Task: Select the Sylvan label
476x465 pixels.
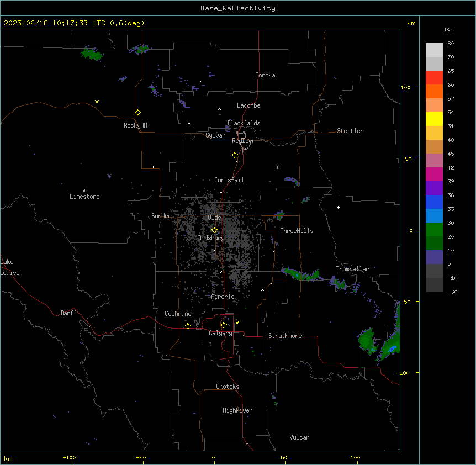Action: point(215,135)
